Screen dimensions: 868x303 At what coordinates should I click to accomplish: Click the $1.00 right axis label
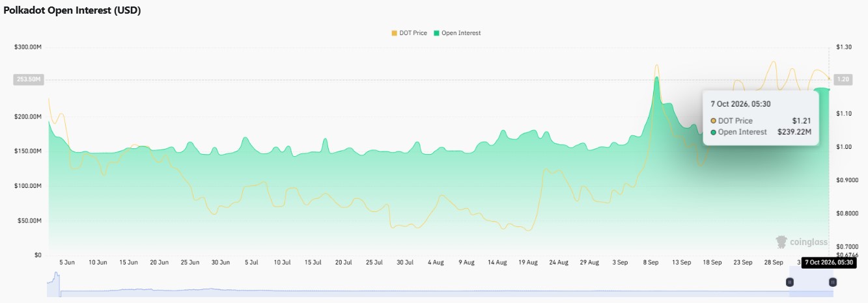click(x=844, y=147)
